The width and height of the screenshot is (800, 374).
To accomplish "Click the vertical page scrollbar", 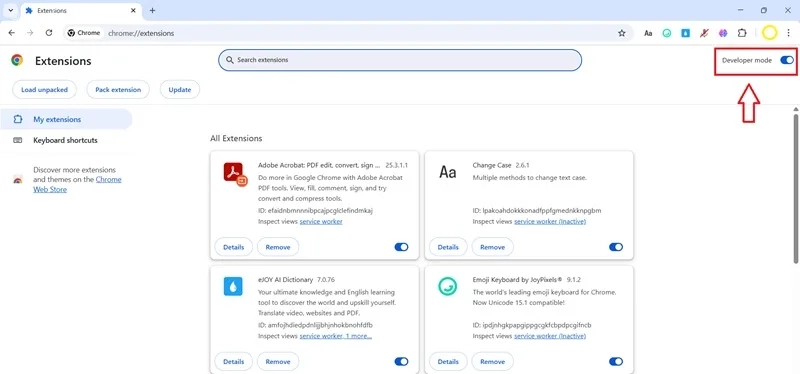I will coord(796,189).
